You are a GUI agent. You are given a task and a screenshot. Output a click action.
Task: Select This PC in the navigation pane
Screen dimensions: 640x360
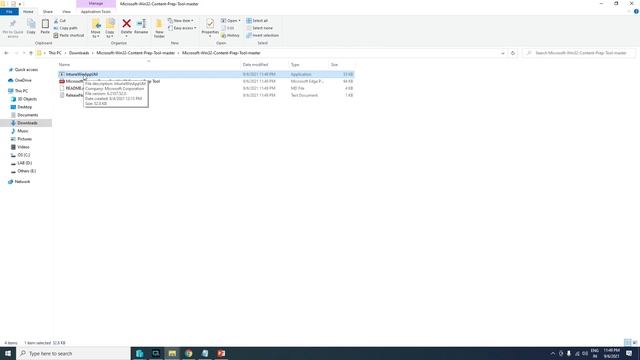(21, 91)
